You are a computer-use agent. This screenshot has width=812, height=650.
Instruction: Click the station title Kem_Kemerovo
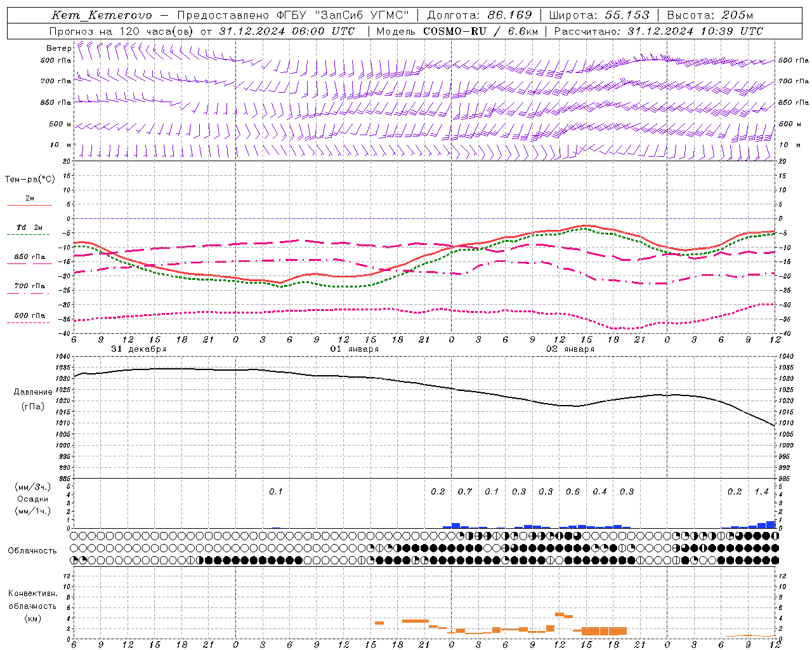pos(101,15)
